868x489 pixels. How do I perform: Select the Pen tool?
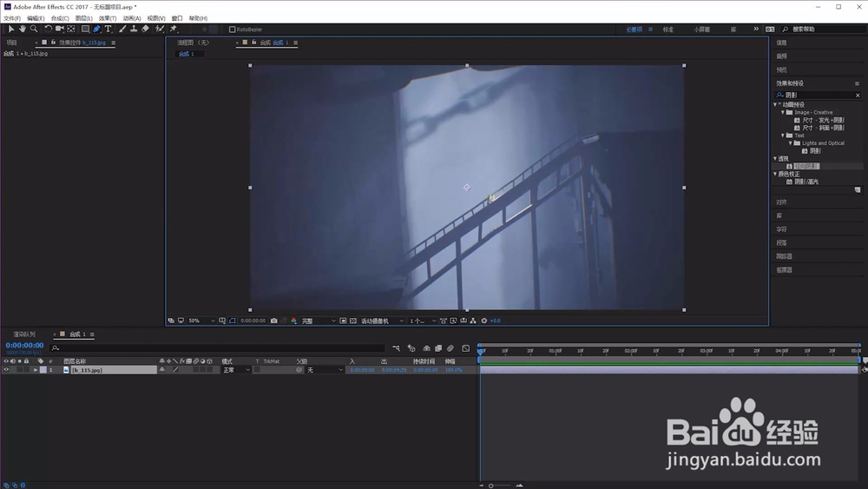97,29
